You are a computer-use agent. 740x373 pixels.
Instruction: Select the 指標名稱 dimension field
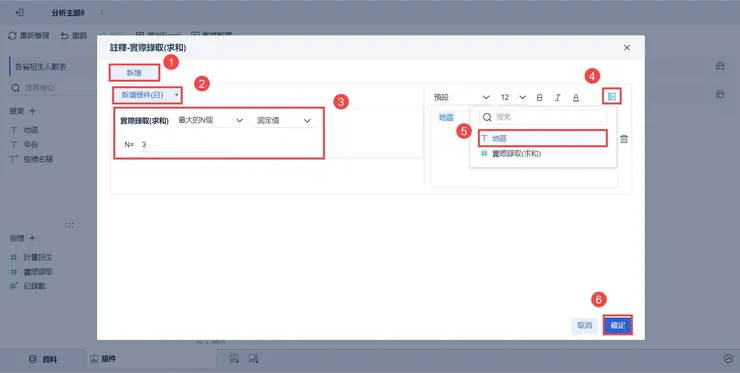(x=38, y=159)
